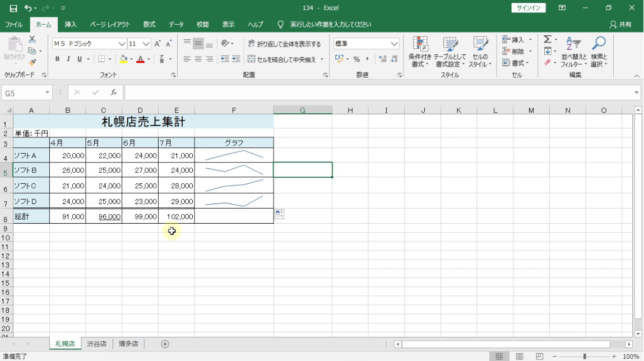Image resolution: width=644 pixels, height=361 pixels.
Task: Toggle Italic text formatting
Action: (68, 59)
